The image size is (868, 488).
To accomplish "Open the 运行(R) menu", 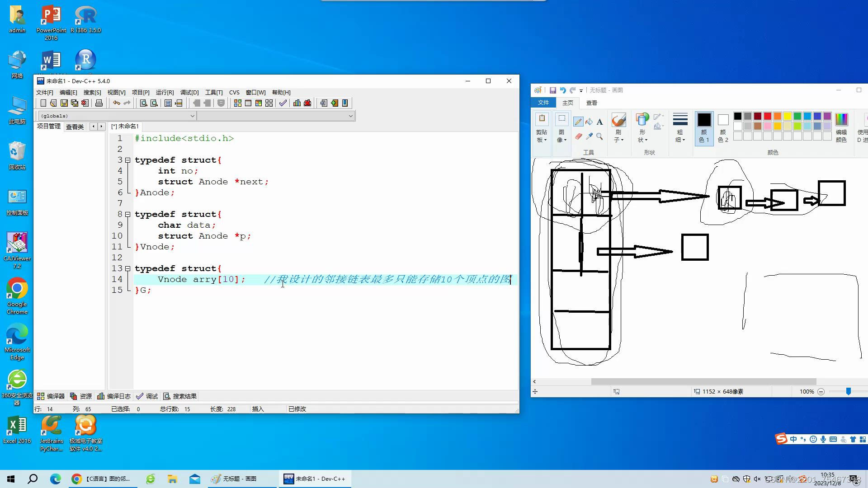I will coord(164,92).
